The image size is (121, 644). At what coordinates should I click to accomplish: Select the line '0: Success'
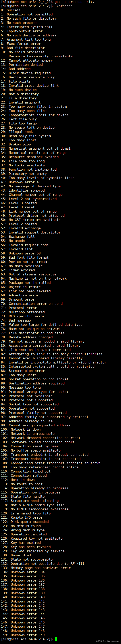tap(11, 10)
